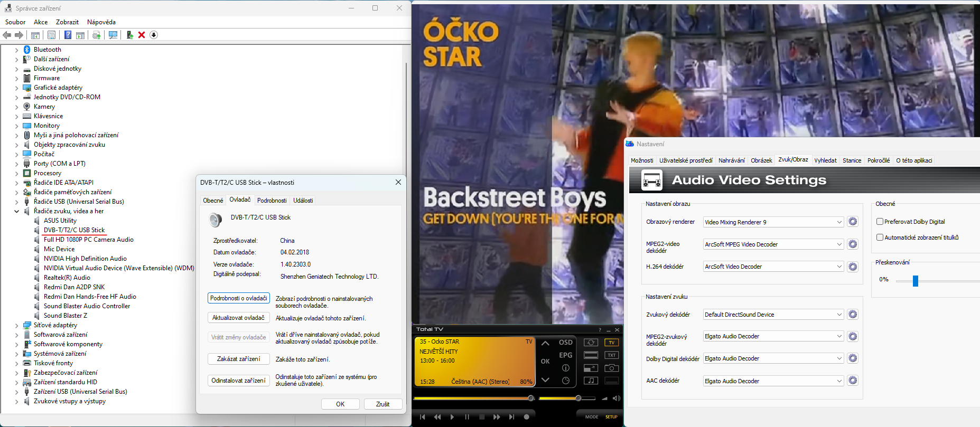Click the scan for hardware changes icon
The width and height of the screenshot is (980, 427).
pos(113,35)
